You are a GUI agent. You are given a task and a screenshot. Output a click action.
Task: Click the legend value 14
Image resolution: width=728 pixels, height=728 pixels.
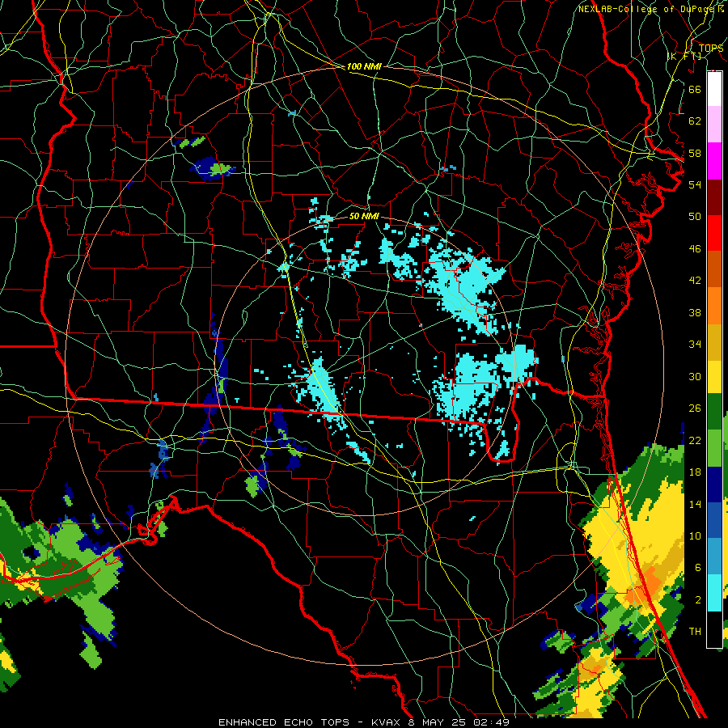[695, 504]
